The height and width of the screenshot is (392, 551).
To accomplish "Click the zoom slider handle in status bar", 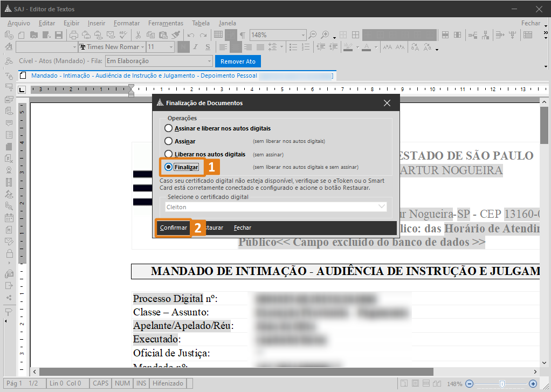I will pyautogui.click(x=502, y=384).
